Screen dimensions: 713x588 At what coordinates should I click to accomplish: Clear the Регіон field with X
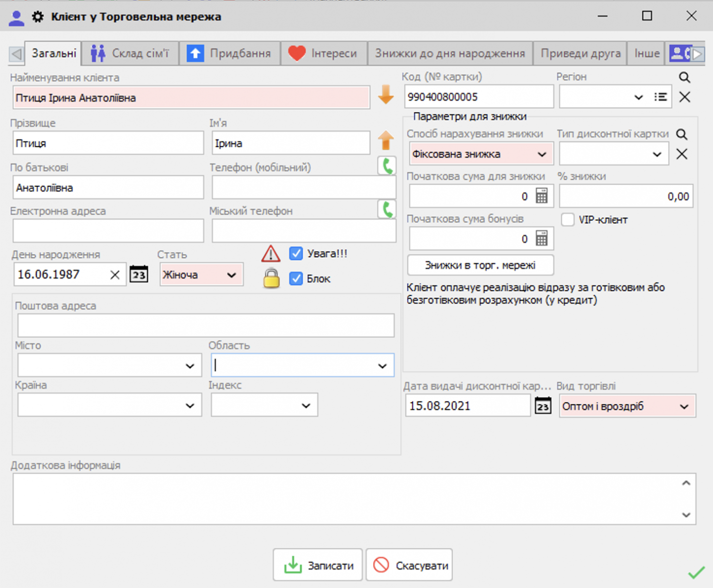pos(685,97)
